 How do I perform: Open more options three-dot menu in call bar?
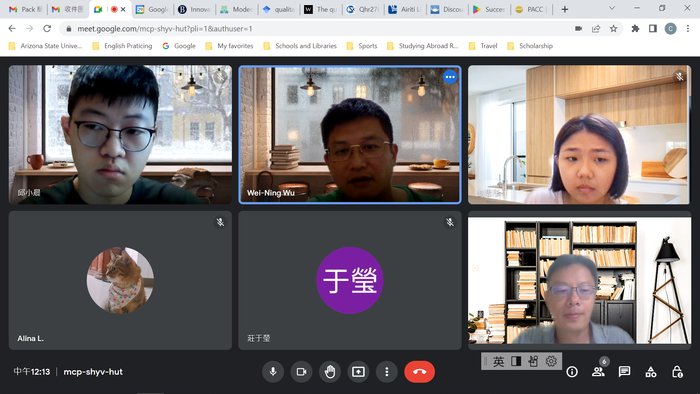[x=387, y=372]
